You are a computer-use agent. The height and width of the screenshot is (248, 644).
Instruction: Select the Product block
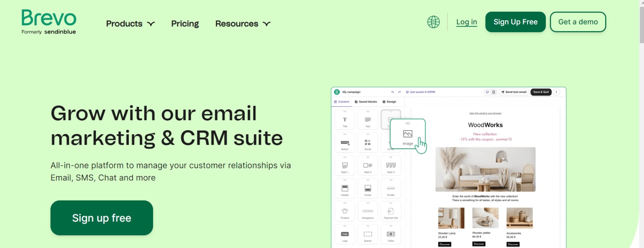[x=345, y=211]
